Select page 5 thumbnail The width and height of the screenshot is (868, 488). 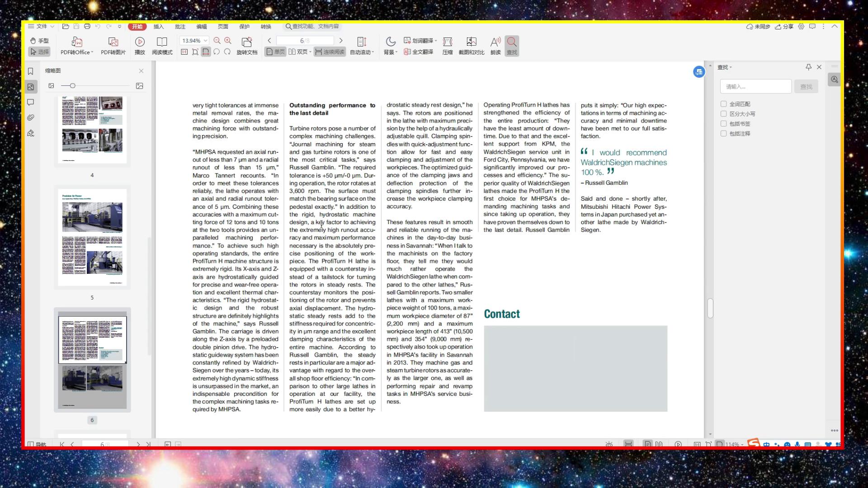[x=92, y=237]
